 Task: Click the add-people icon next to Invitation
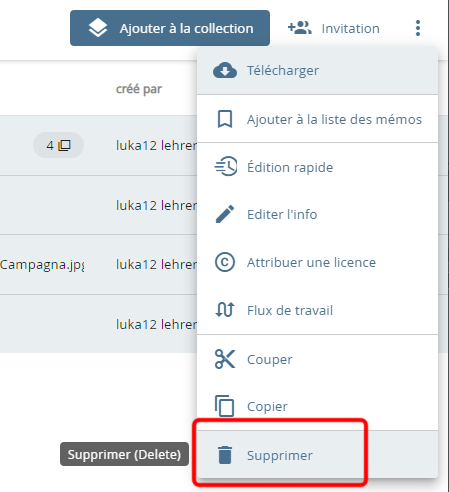pos(300,28)
